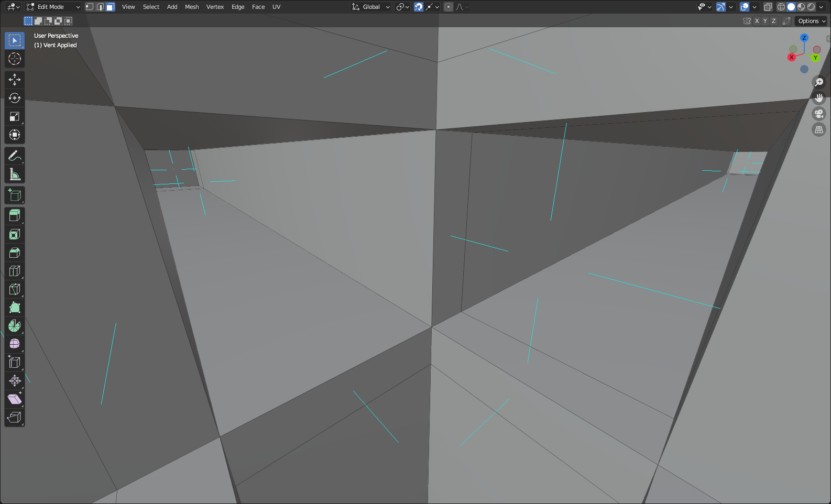The width and height of the screenshot is (831, 504).
Task: Toggle Y mirror axis button
Action: [x=765, y=21]
